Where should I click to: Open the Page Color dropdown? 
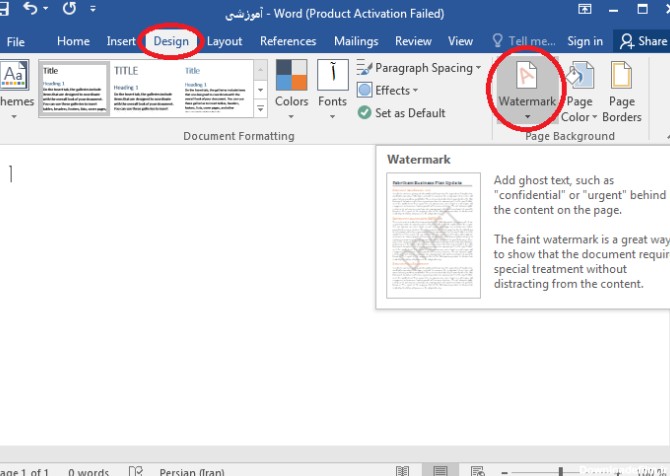point(578,92)
